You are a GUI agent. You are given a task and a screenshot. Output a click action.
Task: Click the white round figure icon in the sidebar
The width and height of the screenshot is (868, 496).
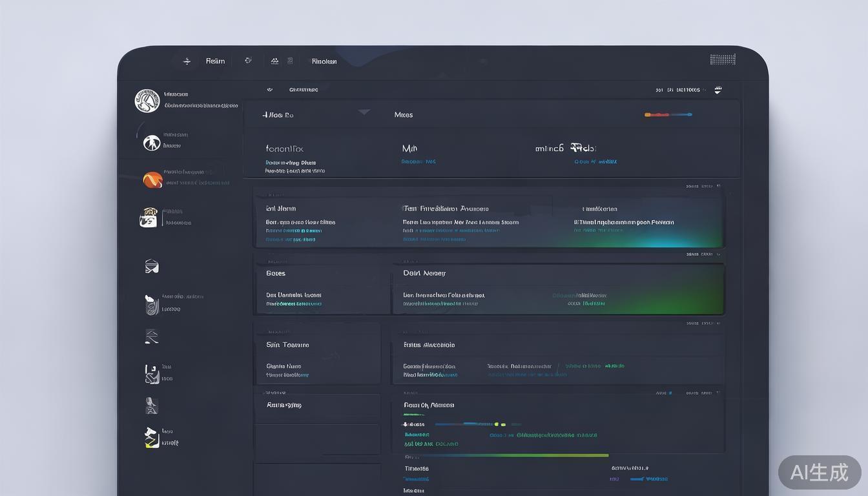(x=152, y=143)
